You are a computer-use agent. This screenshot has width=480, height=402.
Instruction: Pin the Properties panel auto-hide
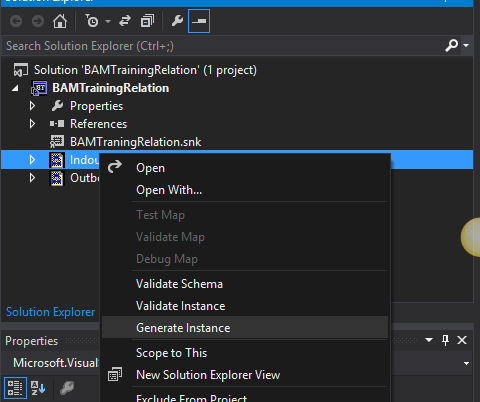point(445,340)
